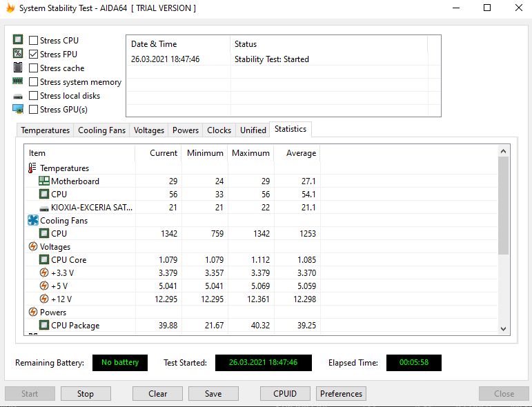Click the Motherboard row icon
Viewport: 532px width, 407px height.
44,181
